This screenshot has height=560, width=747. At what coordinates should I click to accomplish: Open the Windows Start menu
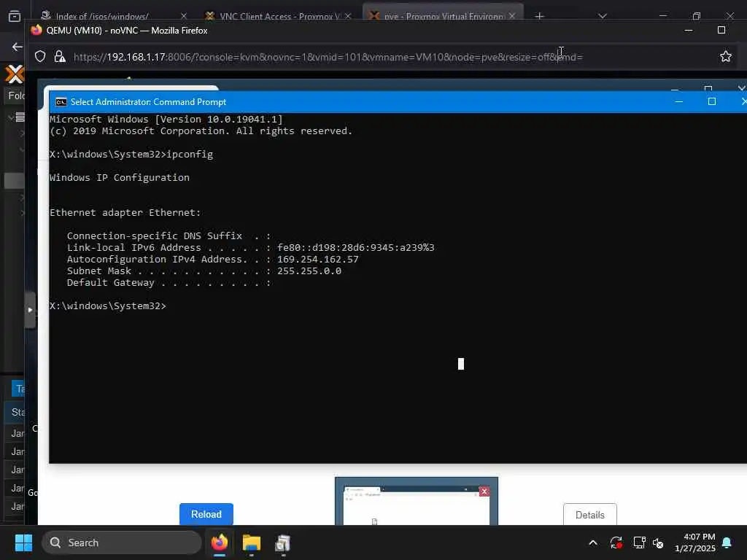pyautogui.click(x=23, y=542)
